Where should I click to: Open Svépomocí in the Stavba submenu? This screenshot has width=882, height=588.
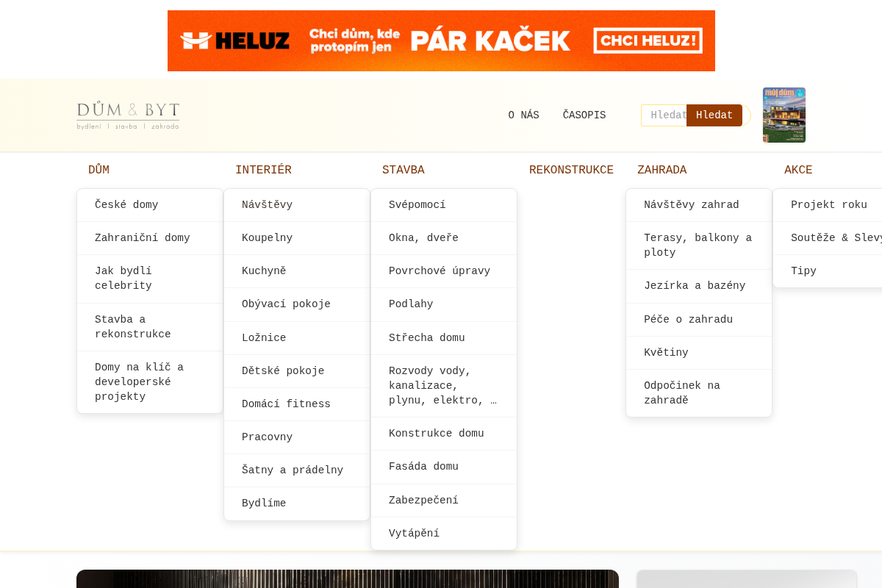coord(444,205)
